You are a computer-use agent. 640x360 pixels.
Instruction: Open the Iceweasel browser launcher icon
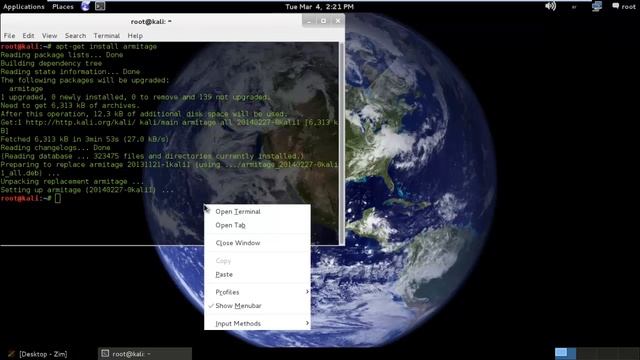click(x=85, y=6)
